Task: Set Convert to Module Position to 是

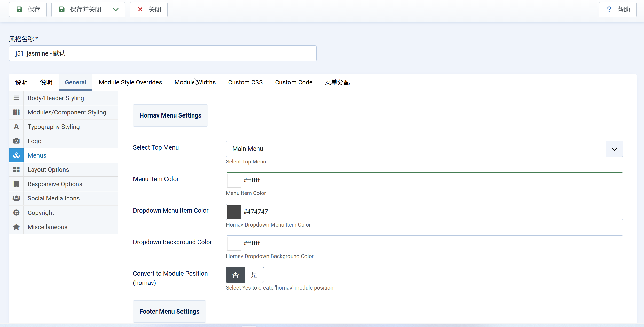Action: point(254,275)
